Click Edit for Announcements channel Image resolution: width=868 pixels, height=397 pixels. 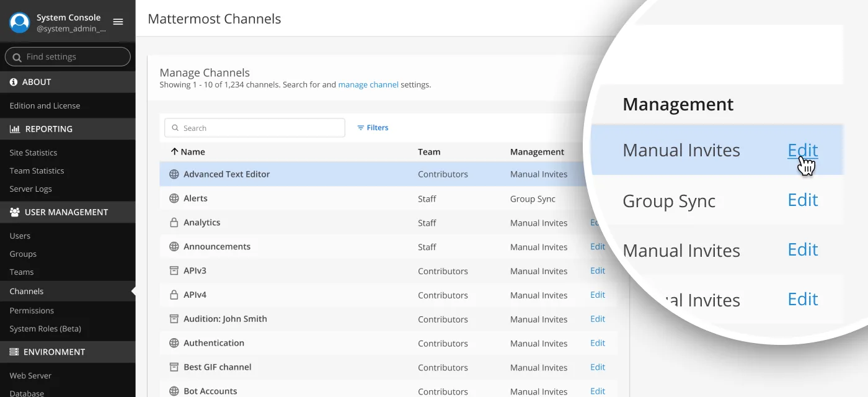point(598,246)
